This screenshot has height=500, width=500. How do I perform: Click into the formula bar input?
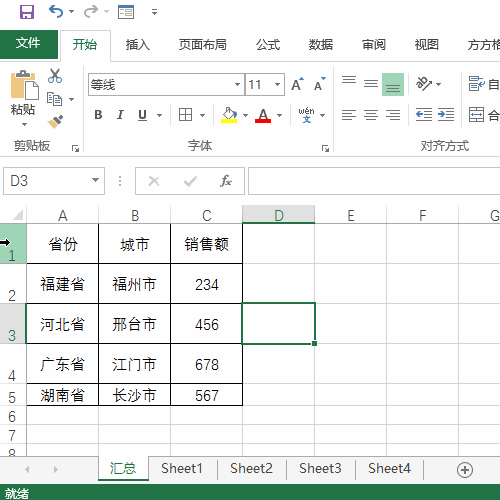coord(374,181)
